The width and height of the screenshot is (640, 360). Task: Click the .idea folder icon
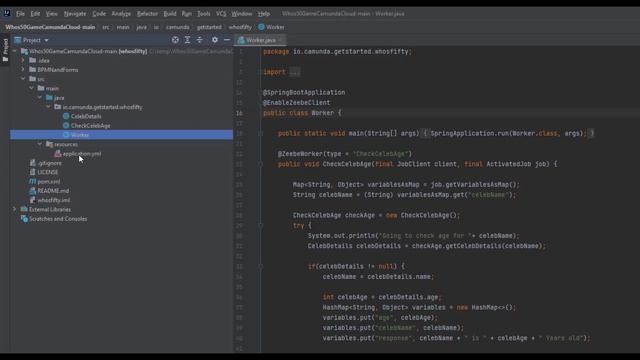33,60
